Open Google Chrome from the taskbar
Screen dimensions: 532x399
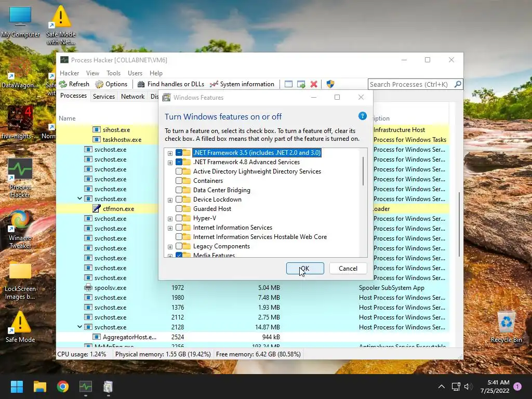(63, 387)
